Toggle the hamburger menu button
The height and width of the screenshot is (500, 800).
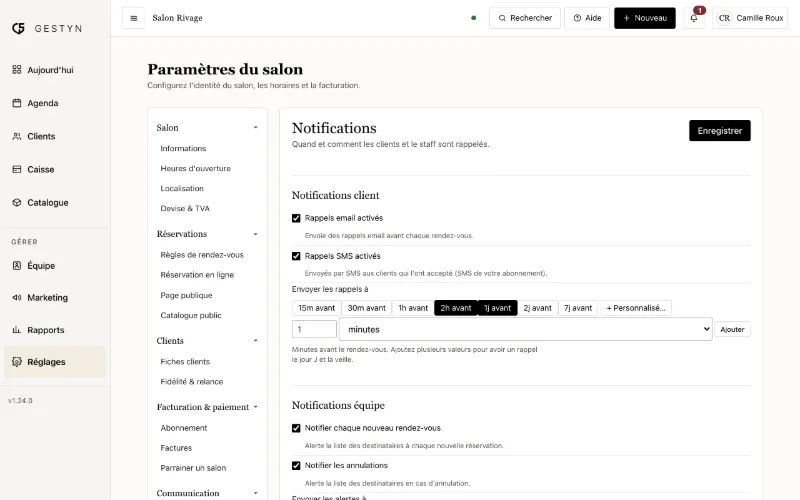tap(134, 18)
